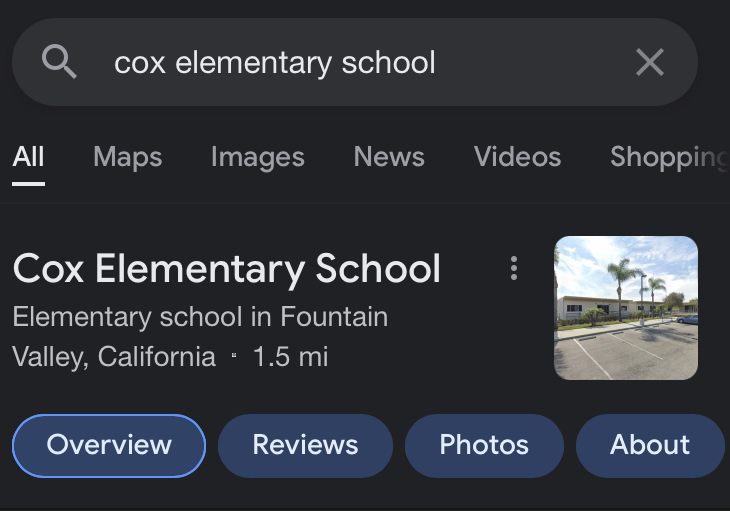The width and height of the screenshot is (730, 511).
Task: Open the Images tab
Action: pos(257,157)
